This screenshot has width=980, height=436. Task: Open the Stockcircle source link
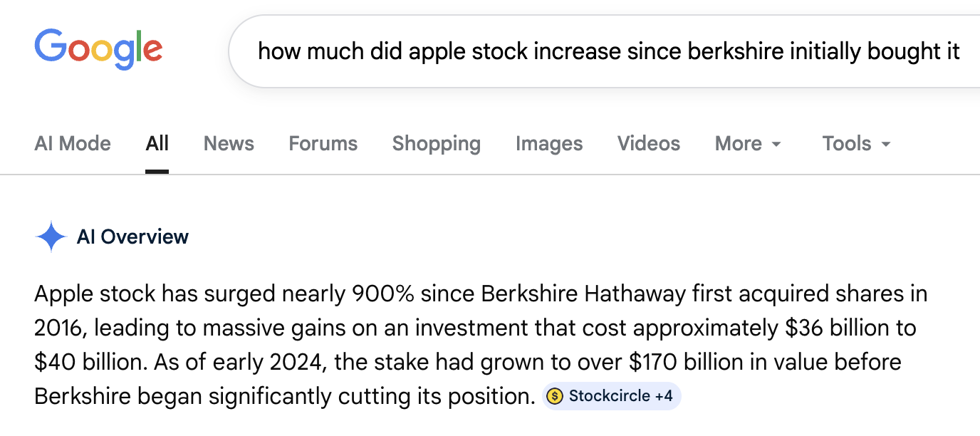coord(609,396)
